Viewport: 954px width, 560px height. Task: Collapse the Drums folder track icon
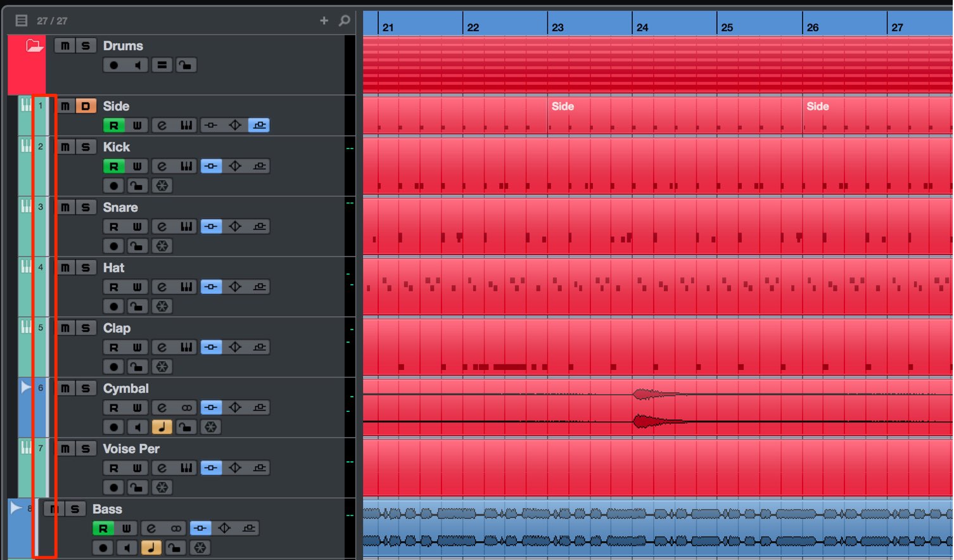34,46
